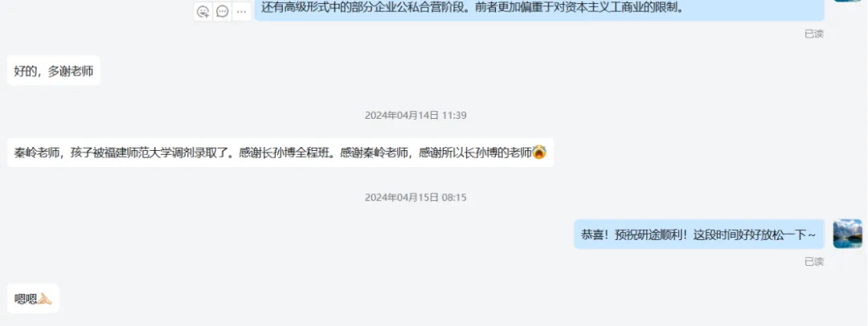868x326 pixels.
Task: Open the three-dot more options for message
Action: [241, 11]
